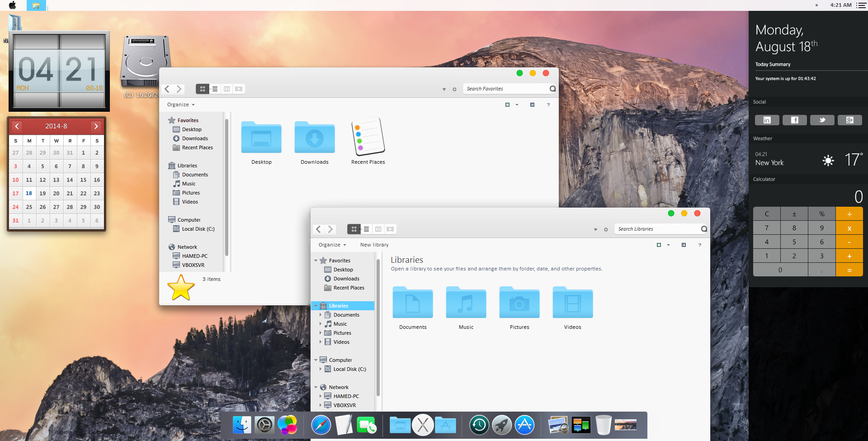The width and height of the screenshot is (868, 441).
Task: Go to next month in calendar
Action: [x=96, y=126]
